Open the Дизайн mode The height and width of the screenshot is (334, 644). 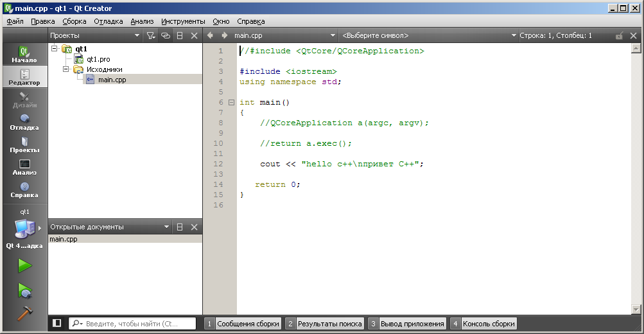tap(24, 99)
